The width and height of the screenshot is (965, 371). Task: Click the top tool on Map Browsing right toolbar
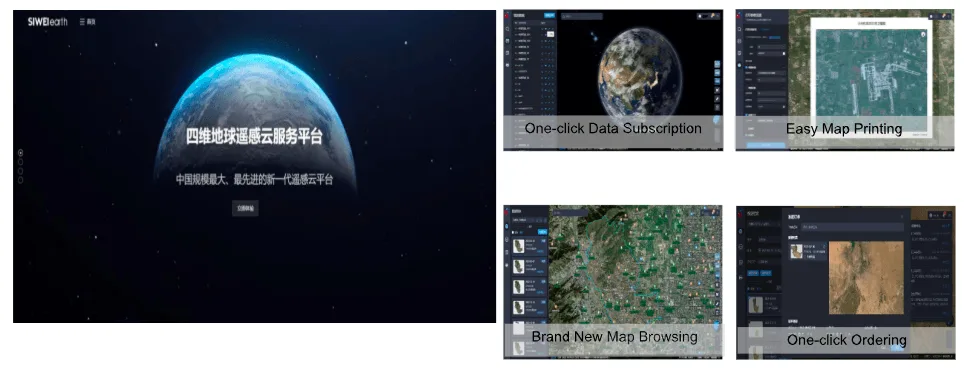[717, 256]
